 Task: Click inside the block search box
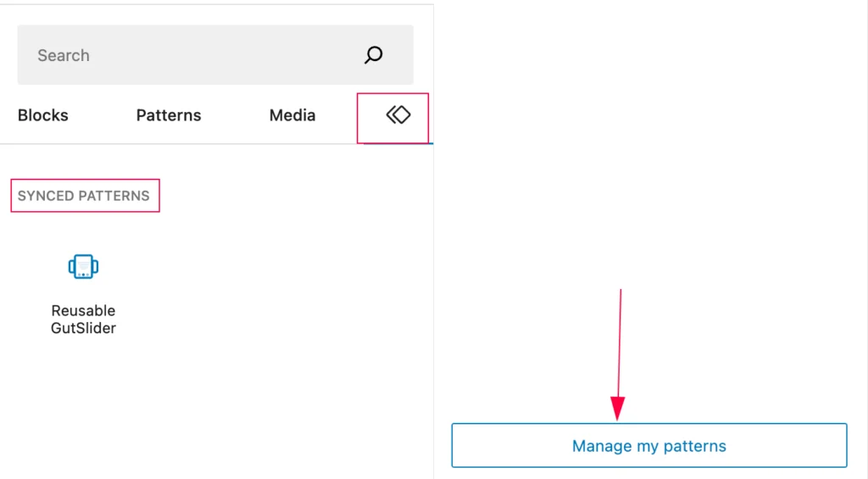(195, 55)
